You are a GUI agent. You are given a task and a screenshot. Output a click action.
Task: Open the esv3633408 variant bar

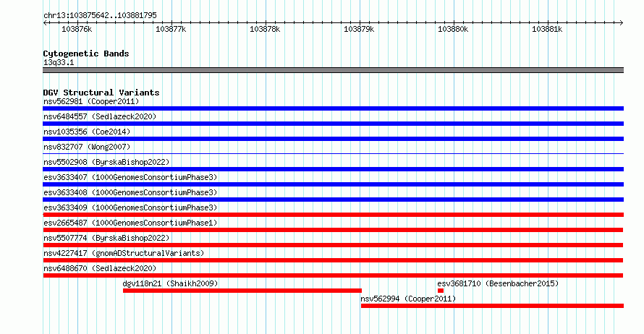tap(333, 200)
